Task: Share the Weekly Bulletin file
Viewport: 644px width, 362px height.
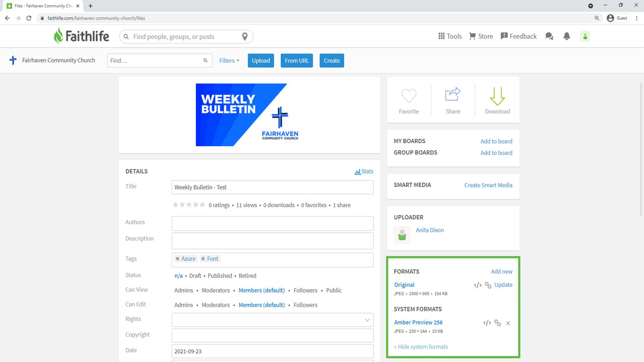Action: point(453,101)
